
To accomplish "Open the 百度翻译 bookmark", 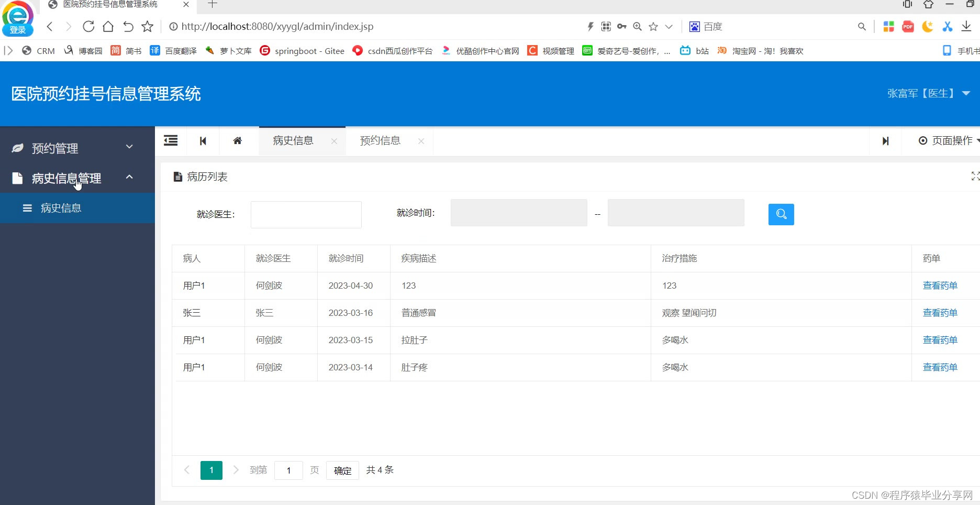I will (173, 51).
